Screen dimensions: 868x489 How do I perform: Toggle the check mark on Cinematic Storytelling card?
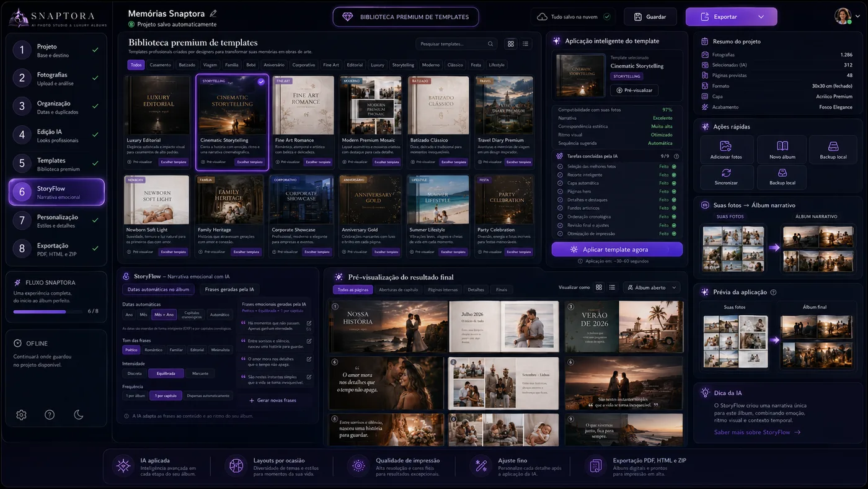tap(261, 81)
